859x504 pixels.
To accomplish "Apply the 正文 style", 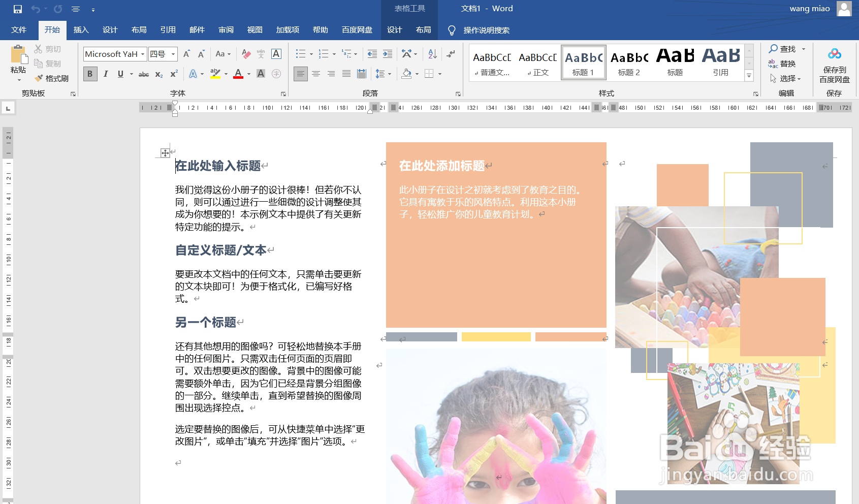I will 538,62.
